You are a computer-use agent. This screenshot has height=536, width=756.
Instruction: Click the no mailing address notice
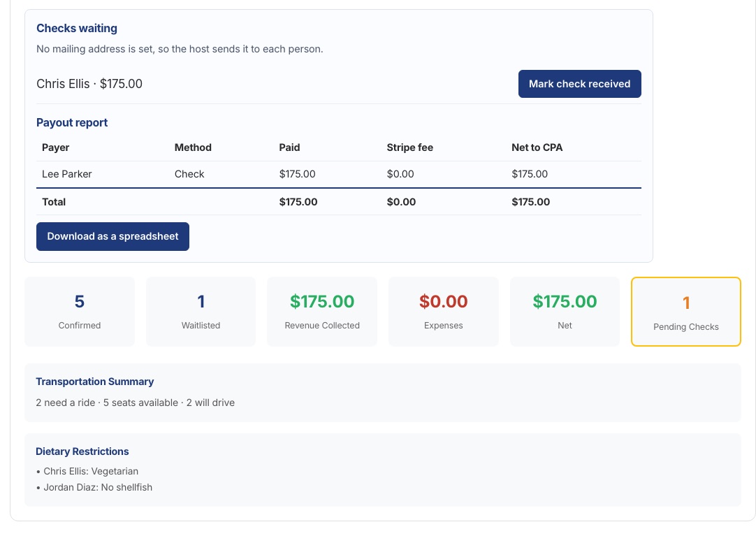tap(180, 49)
